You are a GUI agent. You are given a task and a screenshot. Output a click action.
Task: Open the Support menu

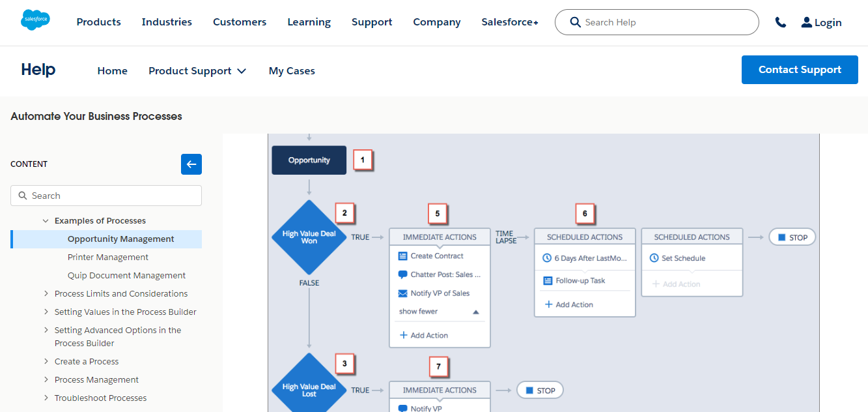click(372, 22)
